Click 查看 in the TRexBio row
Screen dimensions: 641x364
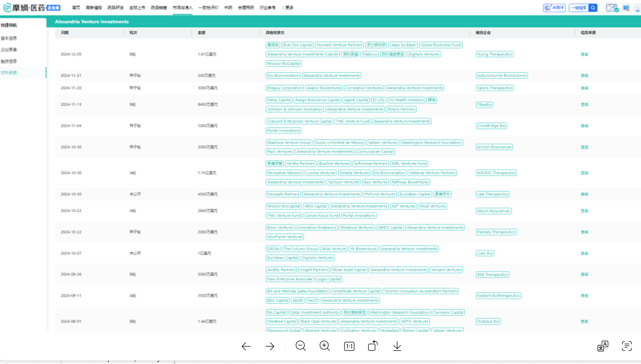point(584,104)
